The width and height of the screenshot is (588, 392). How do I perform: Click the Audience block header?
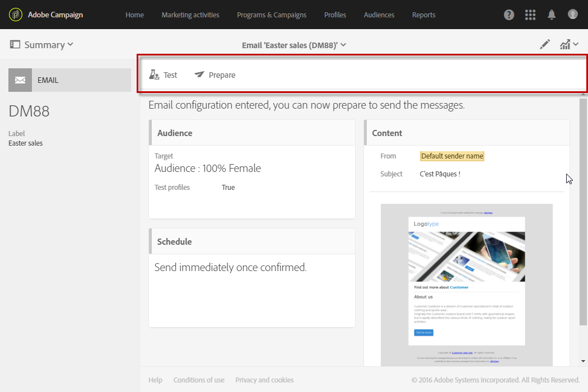[x=252, y=133]
